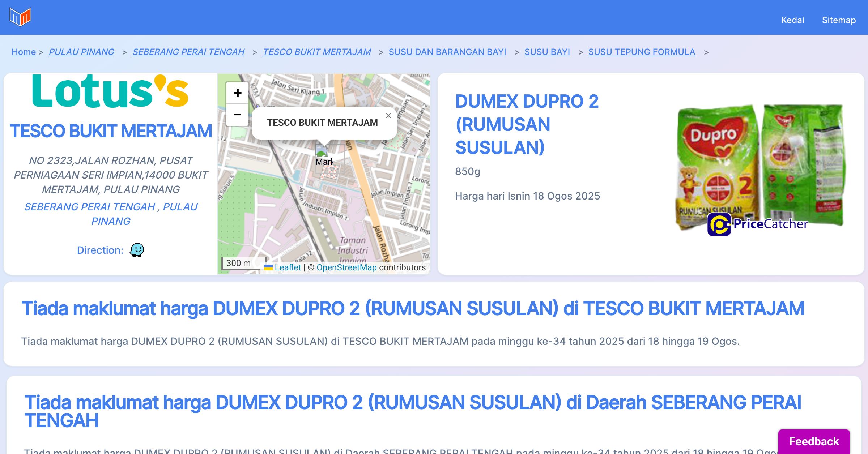The width and height of the screenshot is (868, 454).
Task: Open Waze direction icon
Action: [137, 250]
